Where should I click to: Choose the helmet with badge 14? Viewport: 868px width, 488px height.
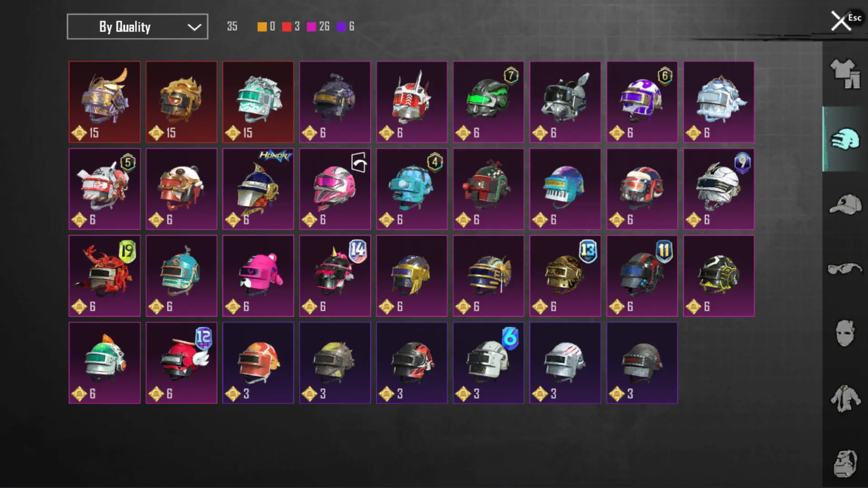pyautogui.click(x=335, y=276)
